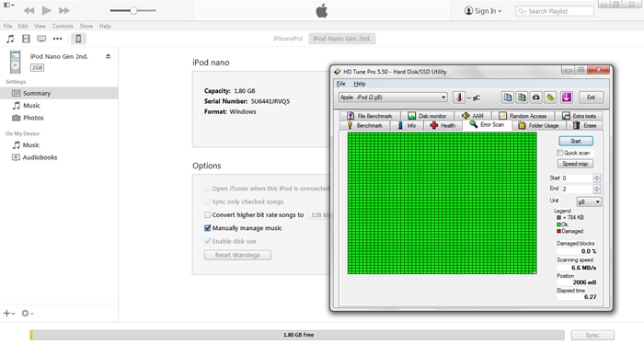
Task: Click the temperature thermometer icon in HD Tune
Action: (459, 98)
